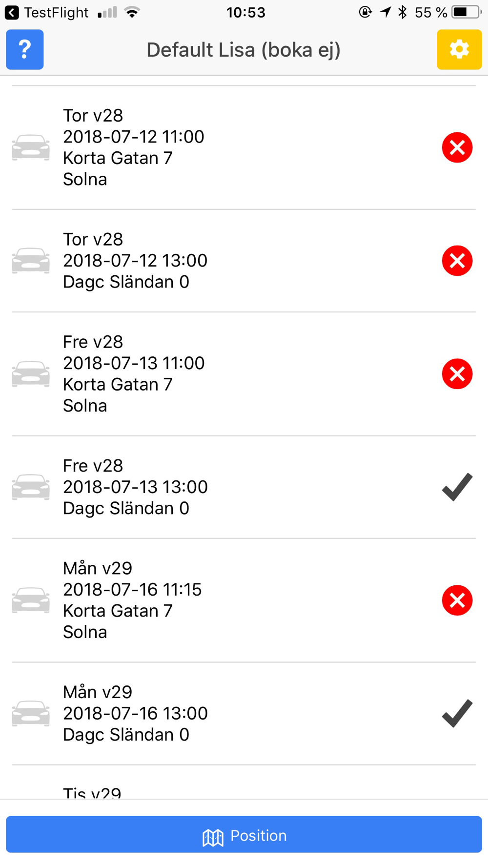
Task: Open help with the blue question mark button
Action: tap(25, 49)
